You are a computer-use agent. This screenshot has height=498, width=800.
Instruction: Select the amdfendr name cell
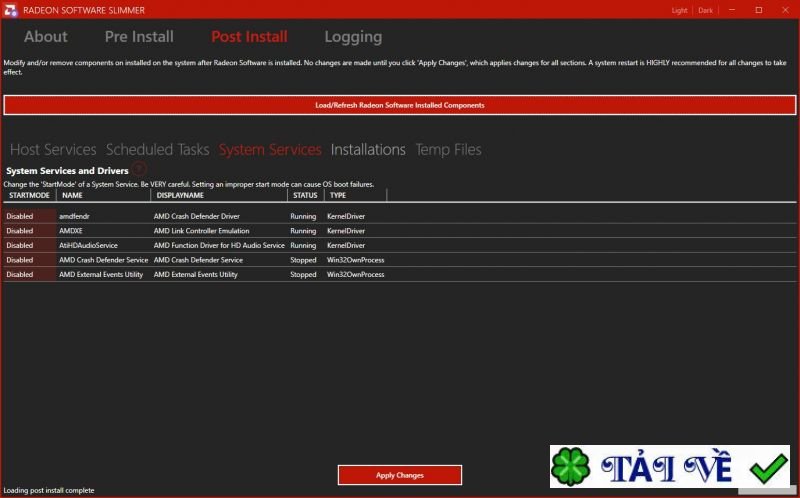pyautogui.click(x=74, y=216)
